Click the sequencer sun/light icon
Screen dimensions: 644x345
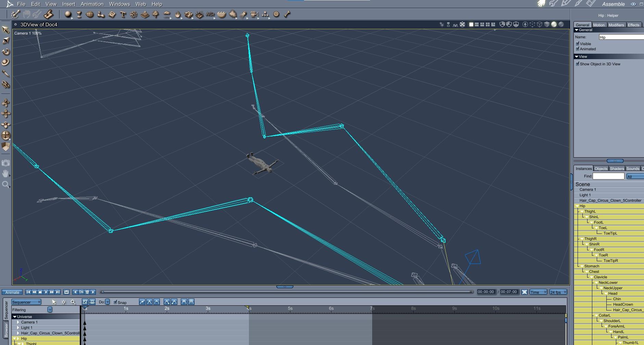pos(63,302)
